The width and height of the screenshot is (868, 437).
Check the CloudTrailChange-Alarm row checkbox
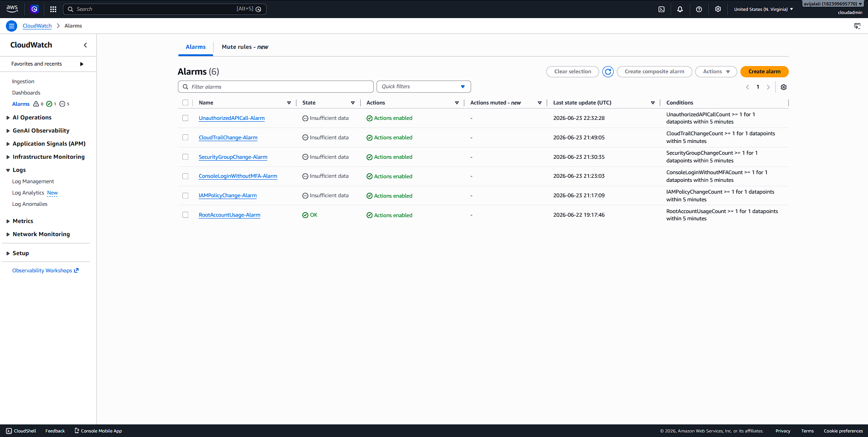pos(185,138)
